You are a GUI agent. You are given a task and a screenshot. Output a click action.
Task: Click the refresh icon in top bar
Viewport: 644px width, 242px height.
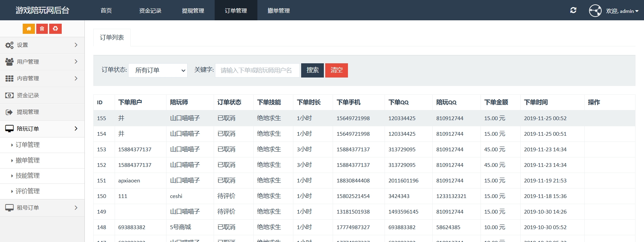573,10
